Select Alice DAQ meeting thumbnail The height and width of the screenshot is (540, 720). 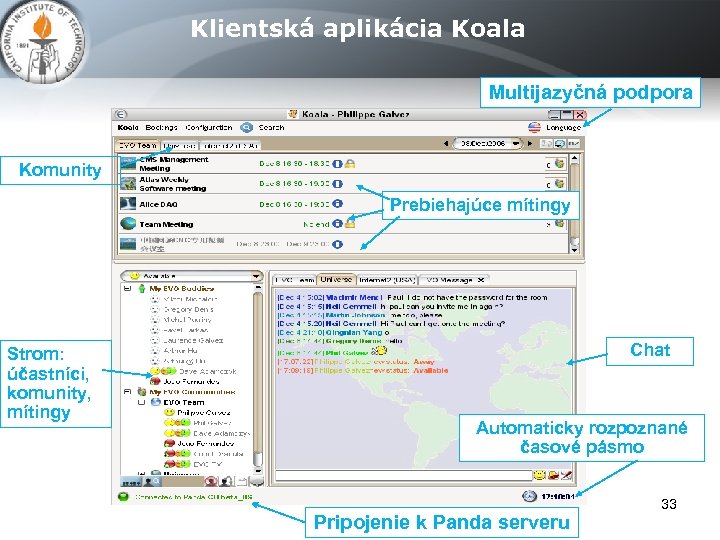(x=128, y=203)
